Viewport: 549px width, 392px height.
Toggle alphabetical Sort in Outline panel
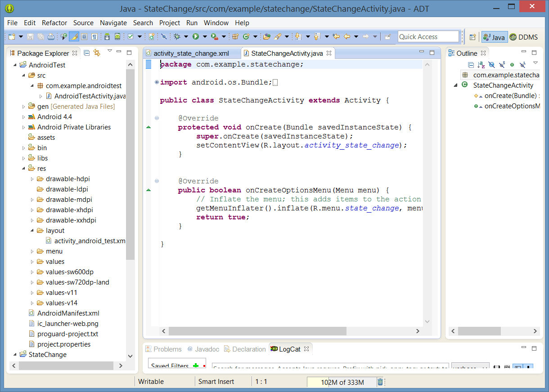pyautogui.click(x=481, y=65)
